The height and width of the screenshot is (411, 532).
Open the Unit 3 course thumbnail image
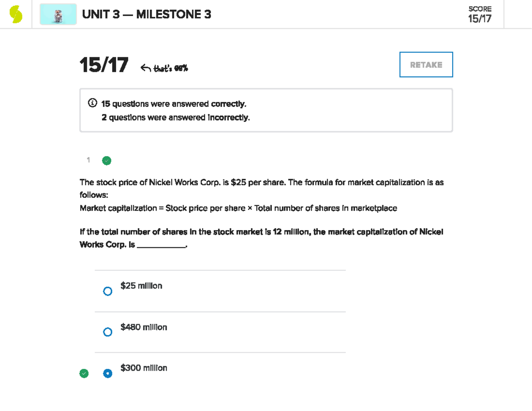58,14
